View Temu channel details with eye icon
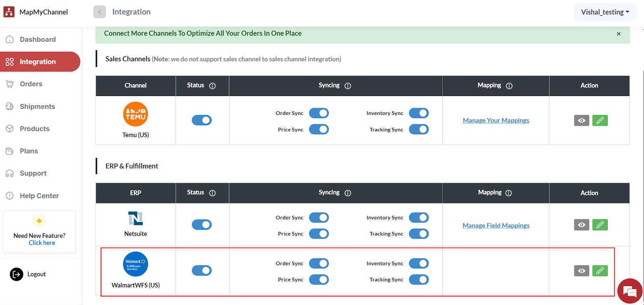The height and width of the screenshot is (305, 644). (581, 121)
